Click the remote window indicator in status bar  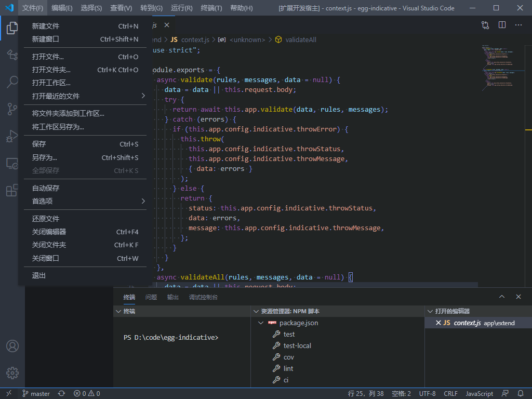pyautogui.click(x=9, y=394)
